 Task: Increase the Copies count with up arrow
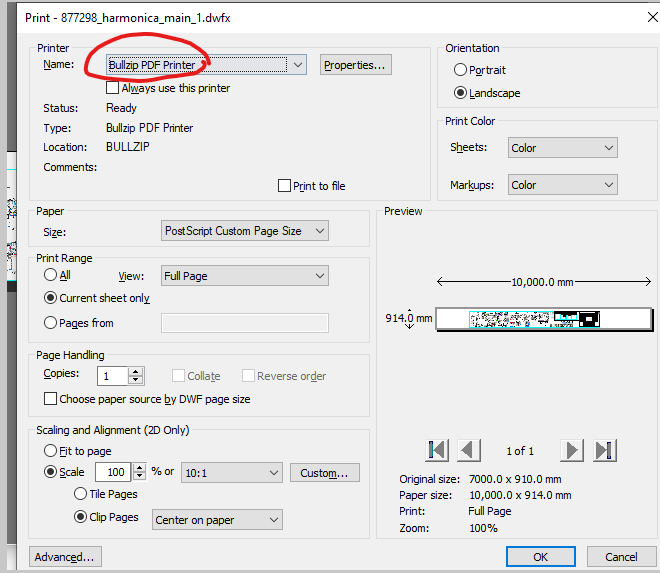pos(136,372)
